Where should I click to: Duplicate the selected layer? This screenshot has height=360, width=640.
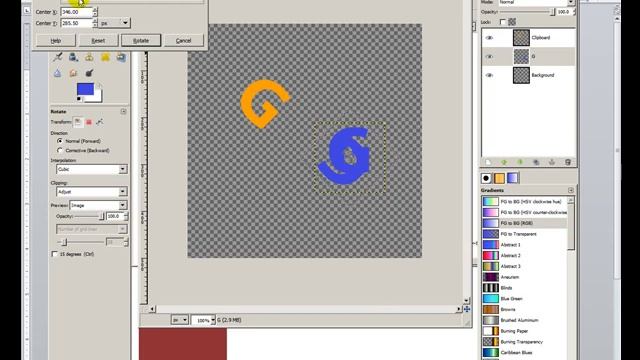(x=536, y=162)
